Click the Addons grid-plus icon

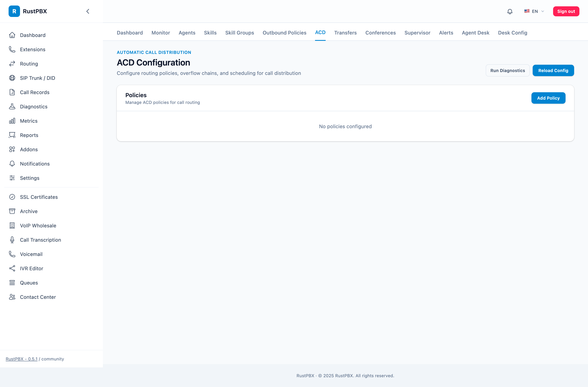click(x=12, y=149)
